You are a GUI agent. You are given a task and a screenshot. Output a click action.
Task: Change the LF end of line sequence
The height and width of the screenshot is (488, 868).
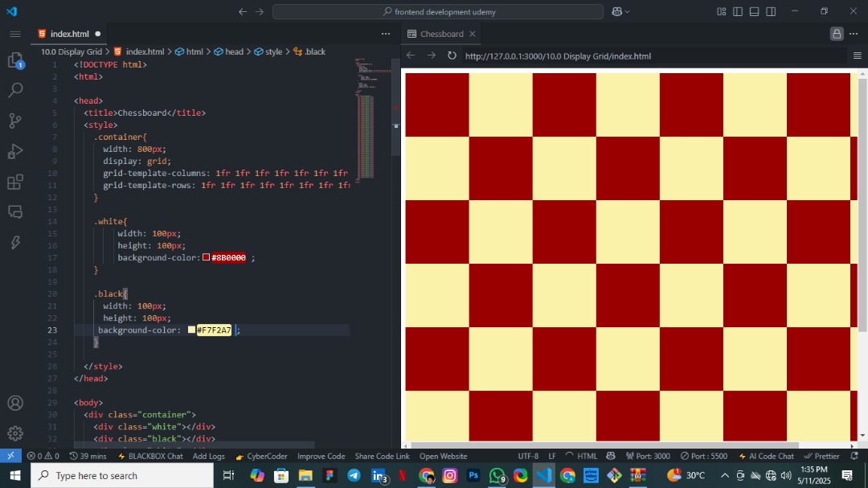click(x=552, y=456)
